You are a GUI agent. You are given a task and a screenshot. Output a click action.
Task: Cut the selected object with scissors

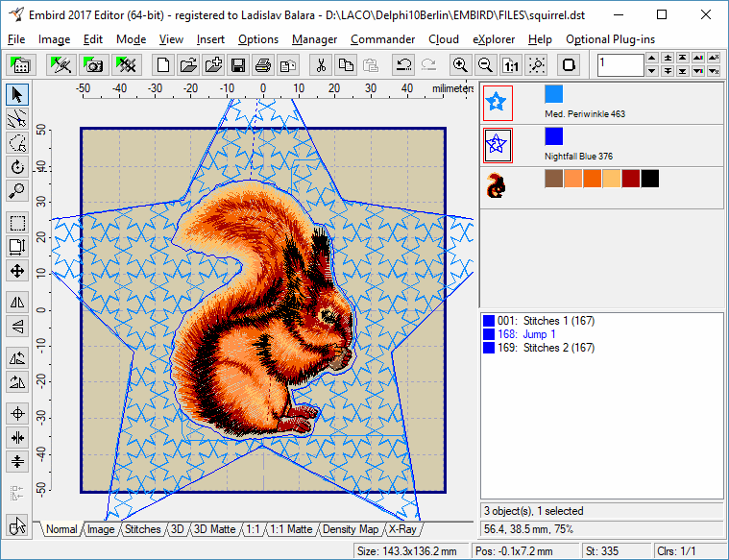(x=321, y=65)
